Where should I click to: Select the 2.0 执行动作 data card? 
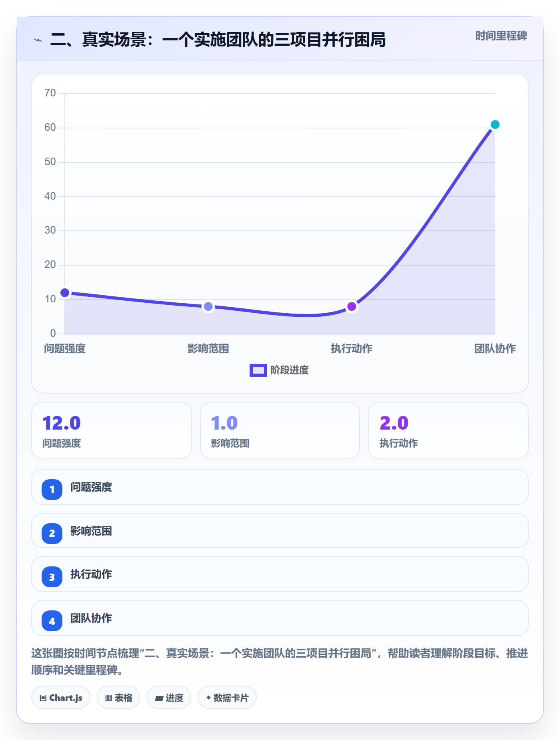(448, 430)
